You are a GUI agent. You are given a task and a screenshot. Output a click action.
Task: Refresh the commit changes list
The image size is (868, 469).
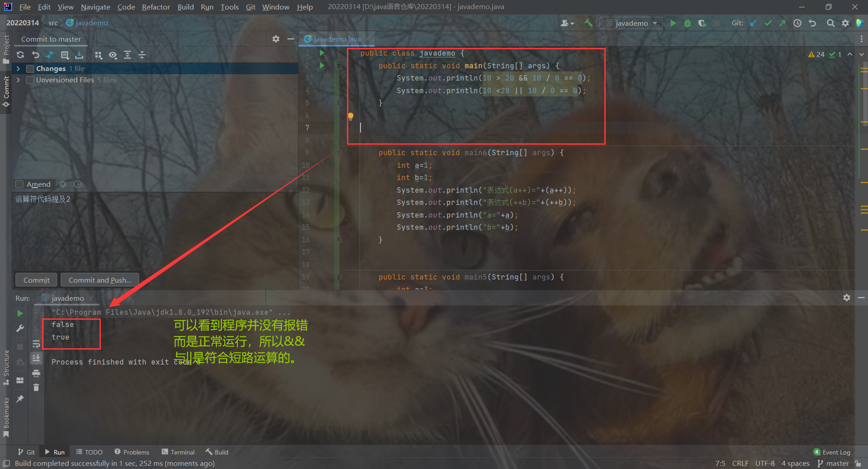click(20, 55)
